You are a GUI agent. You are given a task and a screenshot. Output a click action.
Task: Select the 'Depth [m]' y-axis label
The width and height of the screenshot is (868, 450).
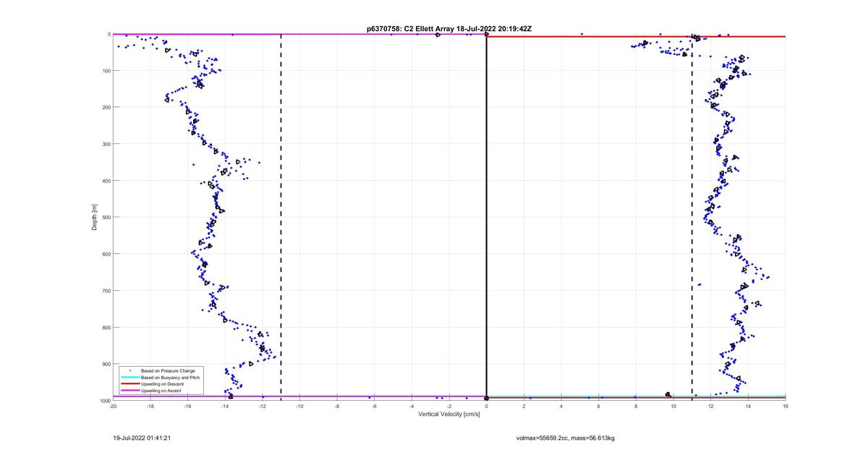click(95, 217)
